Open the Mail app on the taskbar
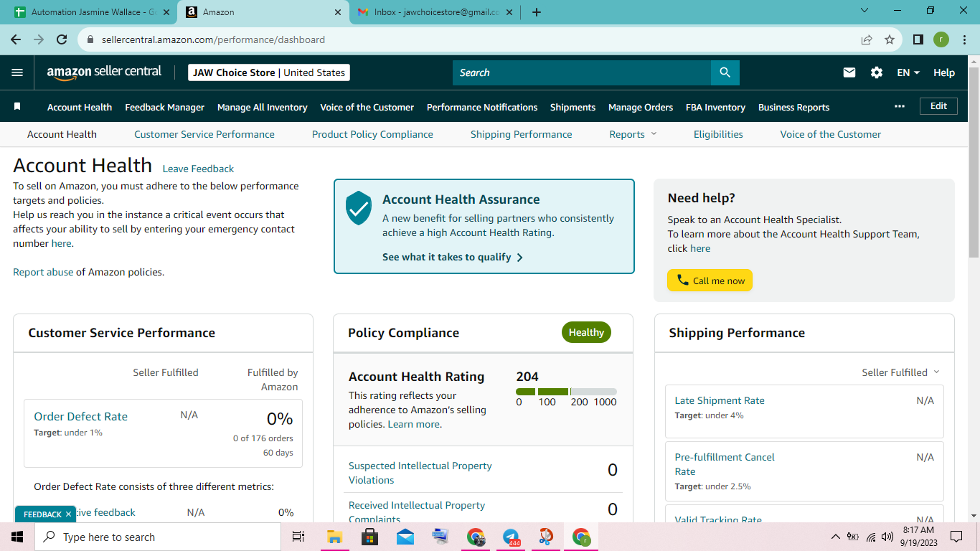Image resolution: width=980 pixels, height=551 pixels. 405,537
